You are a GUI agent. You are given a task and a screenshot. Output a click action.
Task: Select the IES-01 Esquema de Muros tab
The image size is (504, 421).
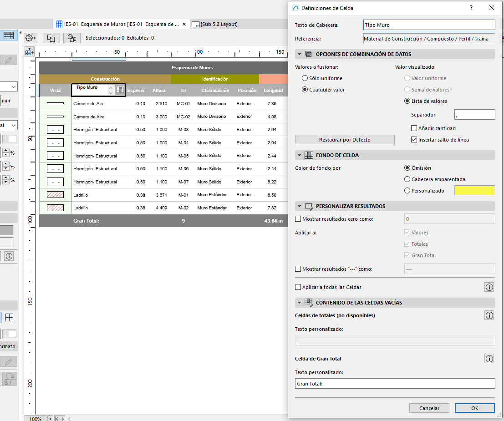pyautogui.click(x=118, y=24)
